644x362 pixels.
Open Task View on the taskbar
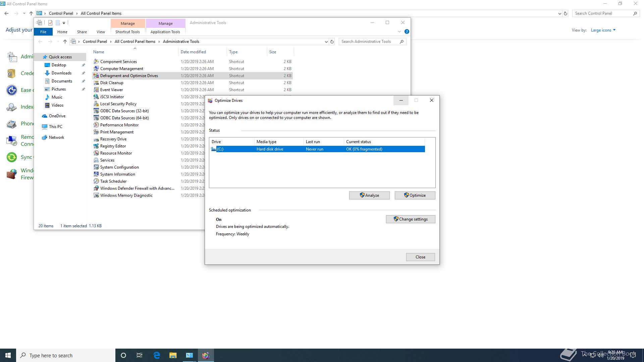140,355
